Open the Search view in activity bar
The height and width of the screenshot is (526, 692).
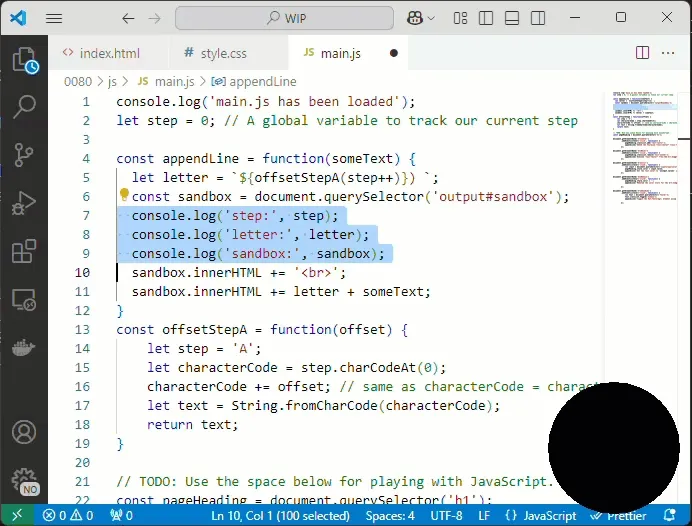tap(24, 106)
